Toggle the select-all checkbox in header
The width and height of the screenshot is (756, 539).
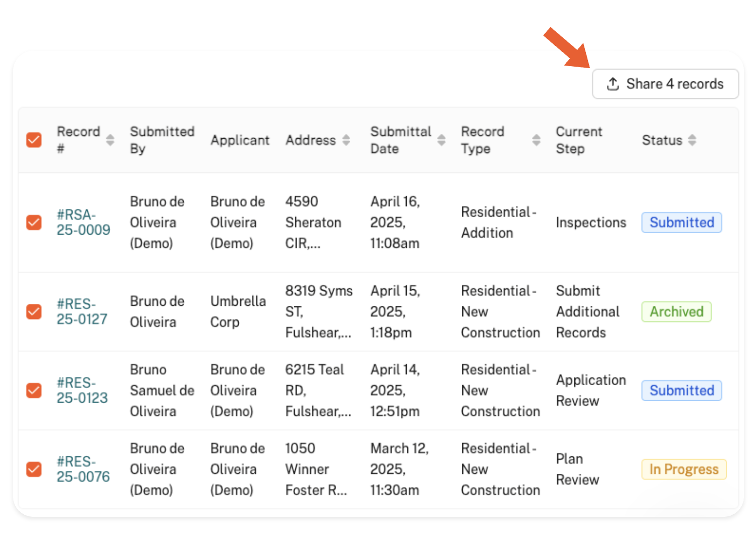point(34,140)
